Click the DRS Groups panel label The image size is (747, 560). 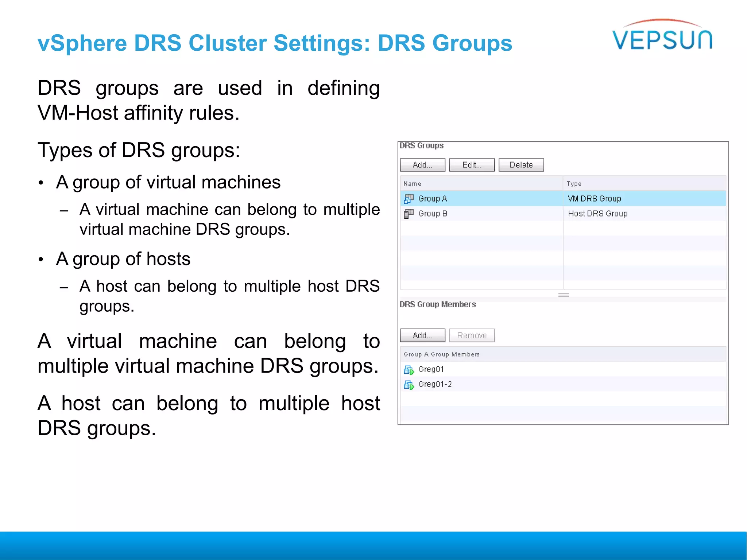[x=421, y=145]
